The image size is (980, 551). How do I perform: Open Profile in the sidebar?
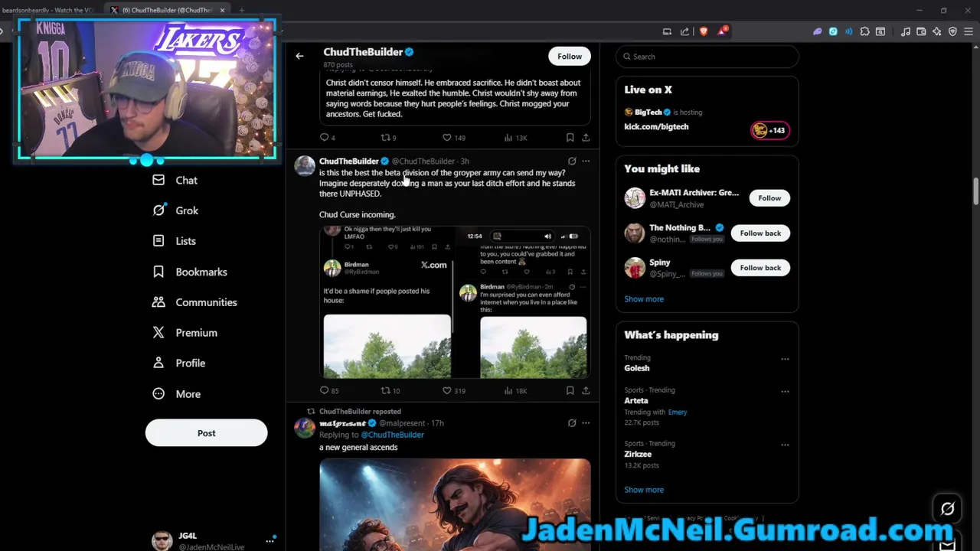tap(178, 364)
